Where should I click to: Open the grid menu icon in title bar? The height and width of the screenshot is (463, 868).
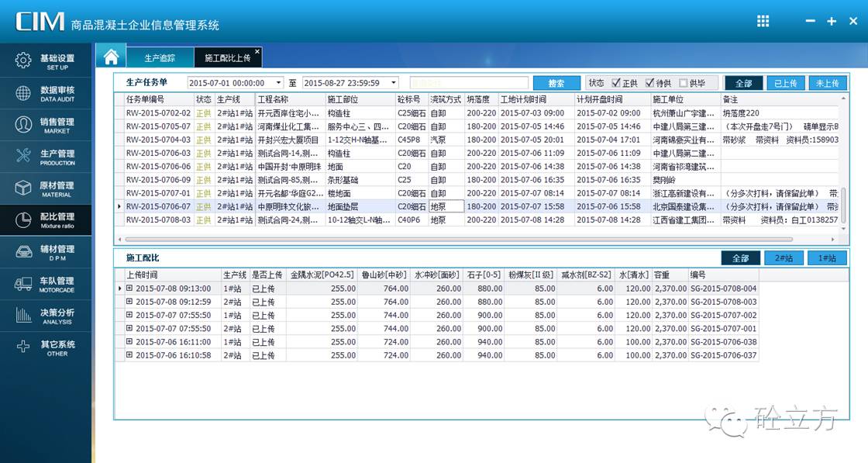pos(763,21)
